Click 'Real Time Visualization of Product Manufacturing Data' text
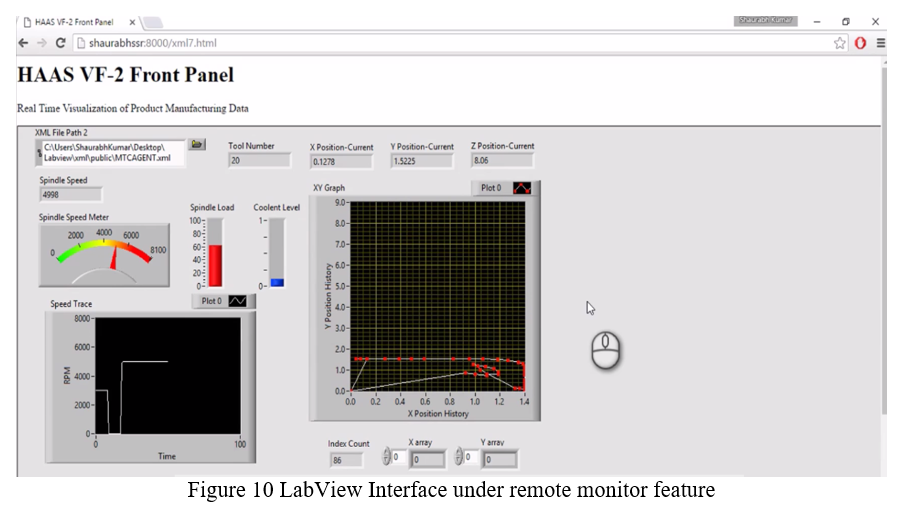This screenshot has width=924, height=511. (x=133, y=108)
